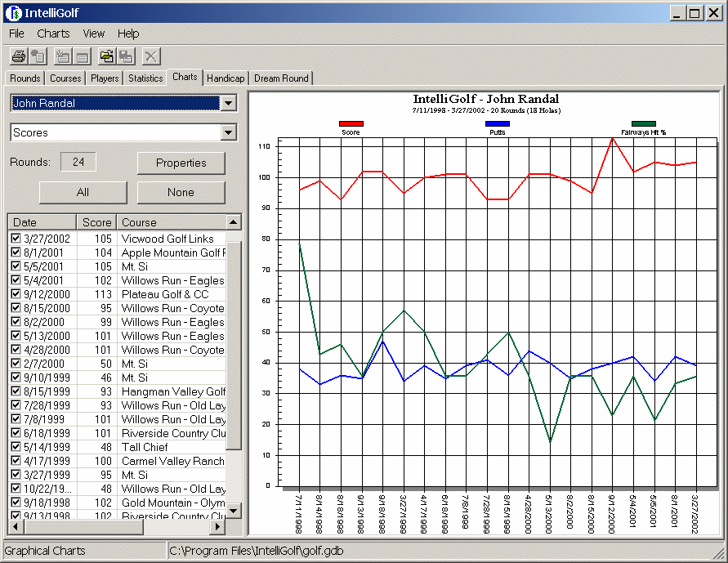
Task: Click the New record toolbar icon
Action: pos(62,56)
